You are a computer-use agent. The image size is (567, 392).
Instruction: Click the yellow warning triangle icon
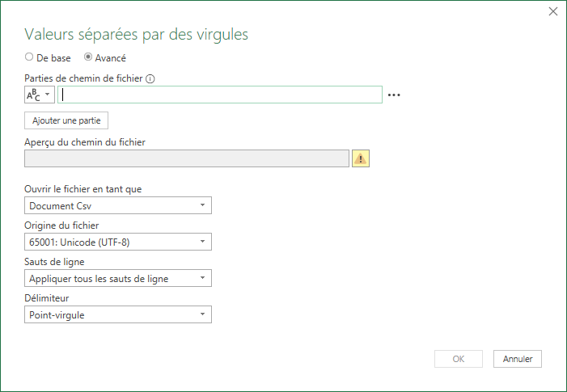(361, 158)
